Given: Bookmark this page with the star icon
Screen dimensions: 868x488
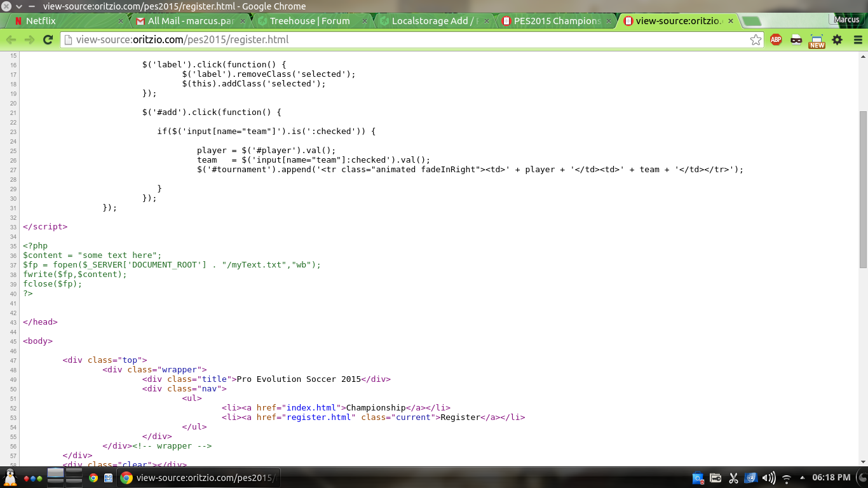Looking at the screenshot, I should pyautogui.click(x=756, y=40).
